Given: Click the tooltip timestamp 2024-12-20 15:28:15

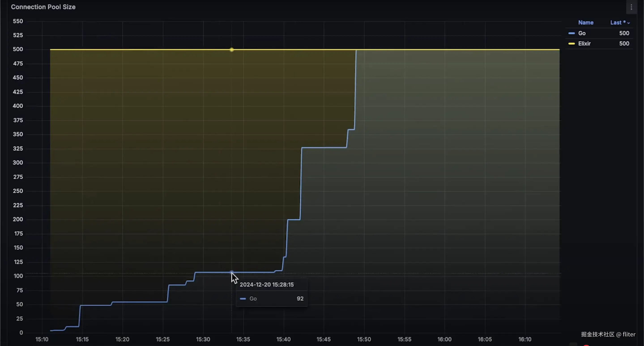Looking at the screenshot, I should tap(267, 285).
